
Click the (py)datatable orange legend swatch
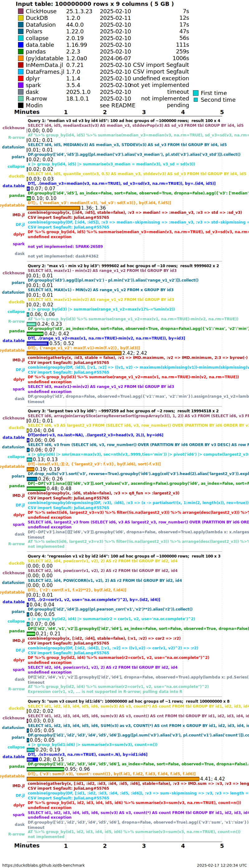[x=21, y=58]
